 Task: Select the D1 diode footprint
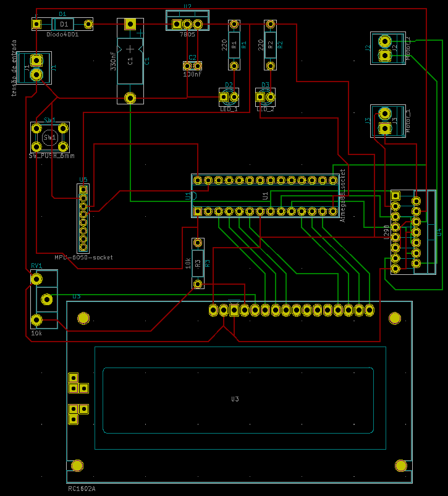62,24
